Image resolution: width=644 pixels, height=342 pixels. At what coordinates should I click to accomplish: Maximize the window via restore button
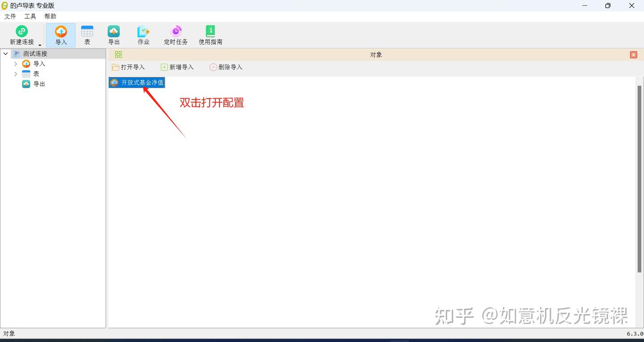click(x=608, y=6)
